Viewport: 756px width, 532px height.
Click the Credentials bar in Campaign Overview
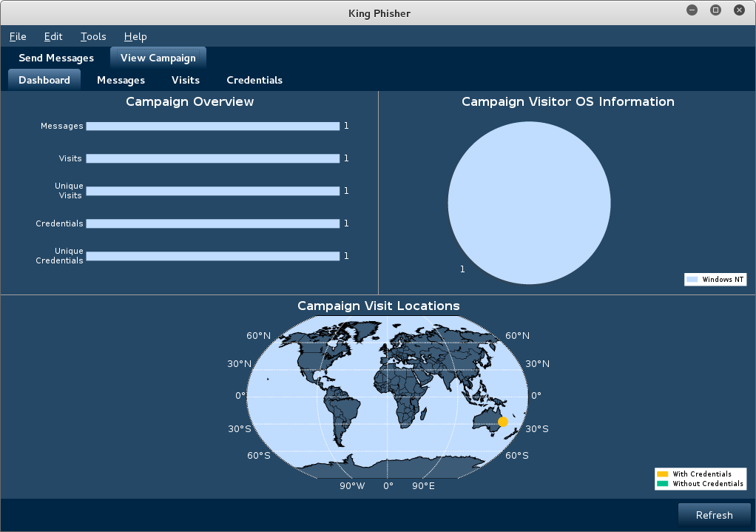[212, 223]
